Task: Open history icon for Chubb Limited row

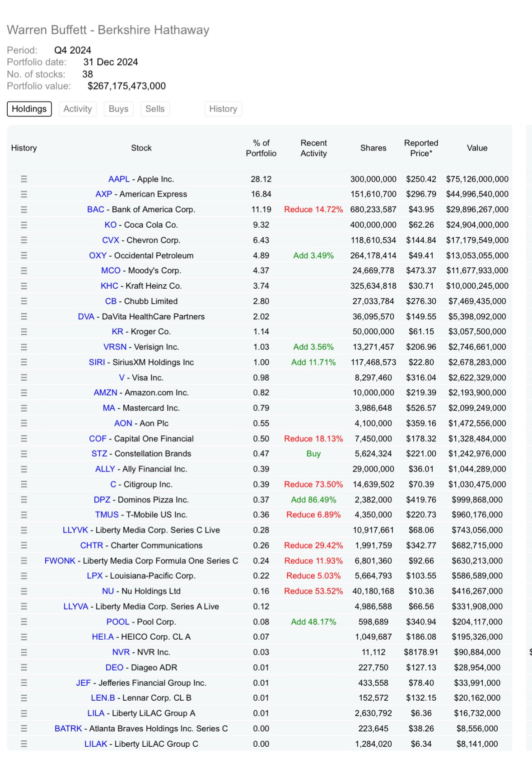Action: click(x=24, y=301)
